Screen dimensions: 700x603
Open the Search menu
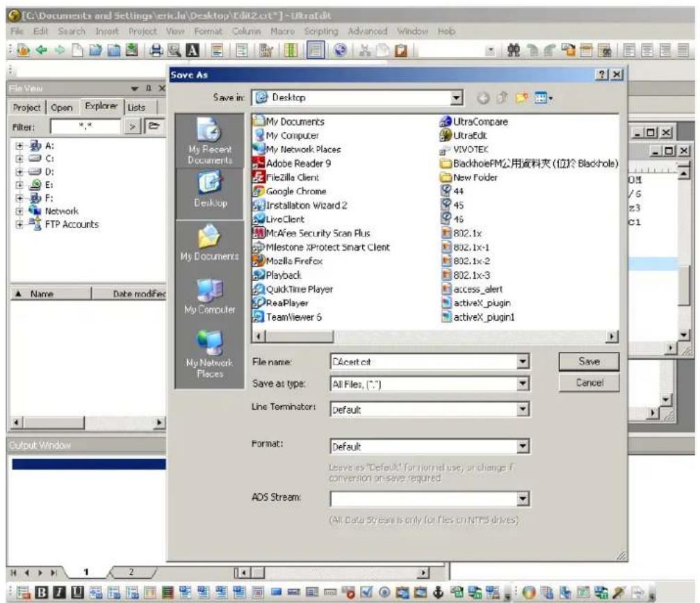point(72,31)
